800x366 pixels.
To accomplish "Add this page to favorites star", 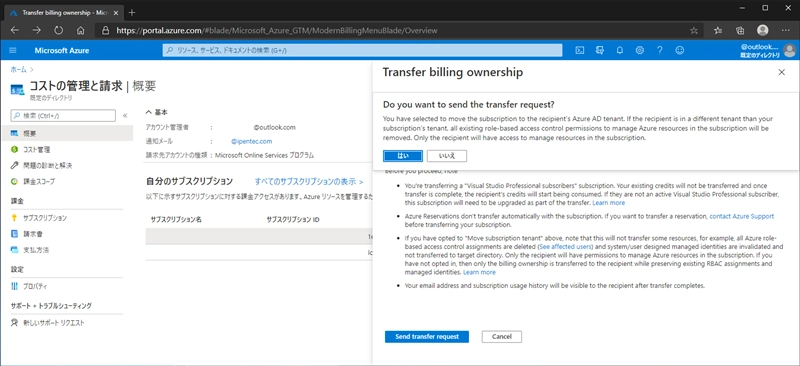I will (x=693, y=31).
